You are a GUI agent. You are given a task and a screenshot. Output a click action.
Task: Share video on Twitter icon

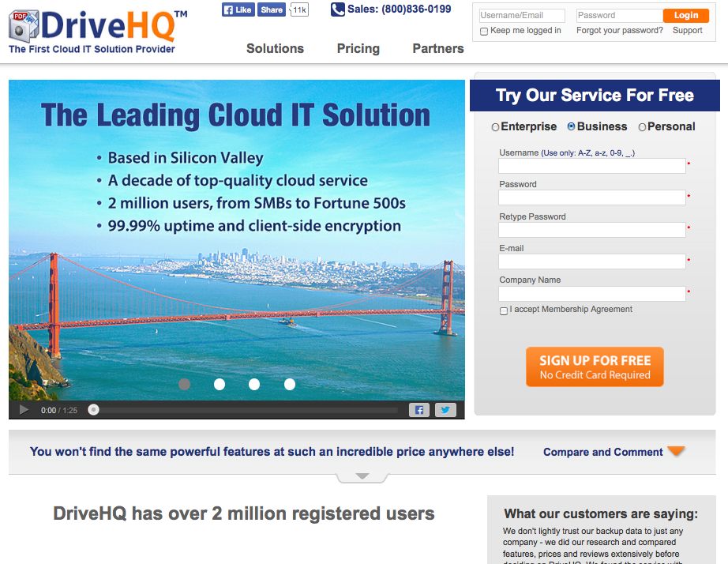pyautogui.click(x=445, y=410)
